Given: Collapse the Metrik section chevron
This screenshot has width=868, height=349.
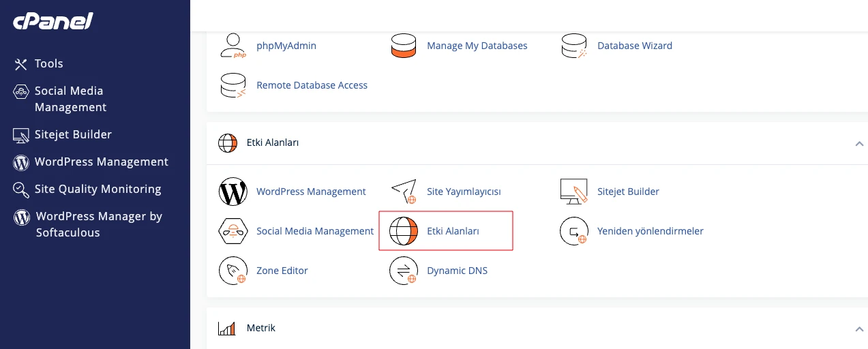Looking at the screenshot, I should 859,329.
